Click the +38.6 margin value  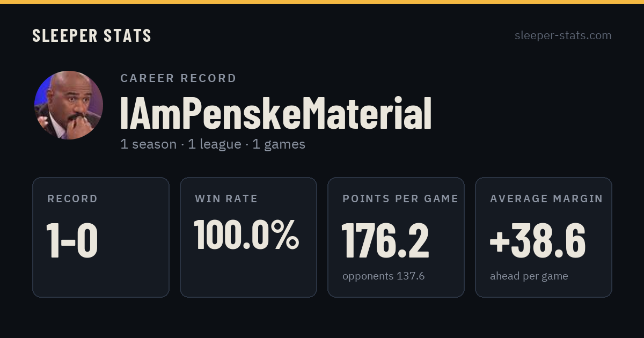tap(538, 241)
